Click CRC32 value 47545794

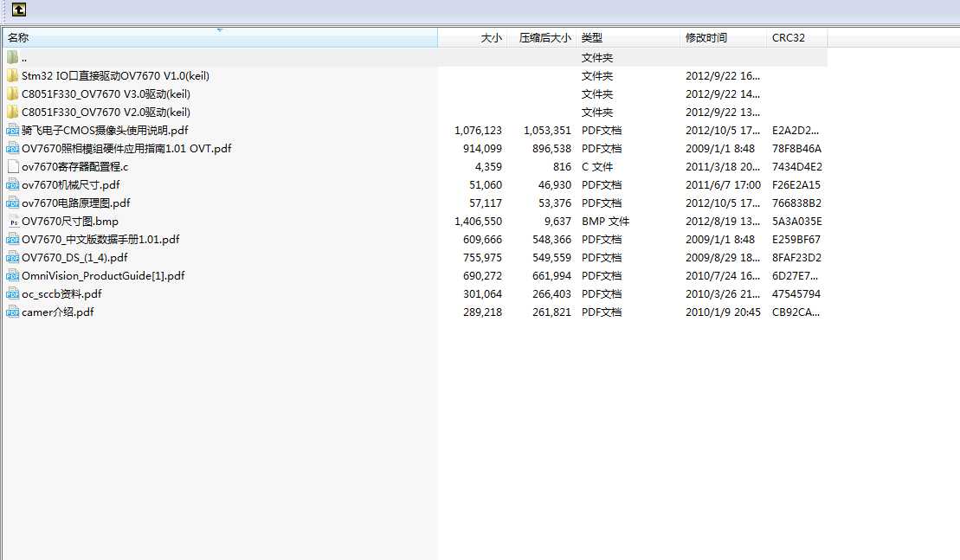click(x=796, y=293)
